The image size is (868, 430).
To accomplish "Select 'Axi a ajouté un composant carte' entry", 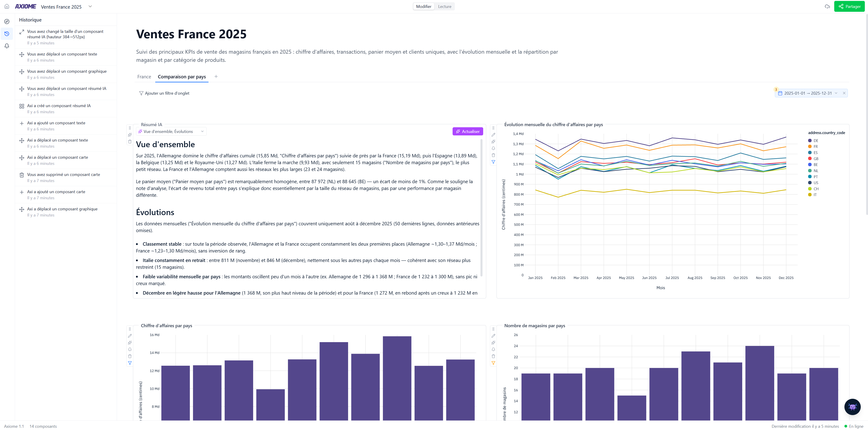I will pos(66,195).
